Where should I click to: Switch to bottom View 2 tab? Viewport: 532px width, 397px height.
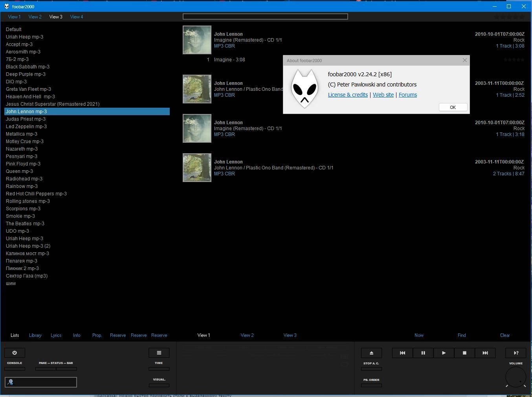[x=247, y=335]
